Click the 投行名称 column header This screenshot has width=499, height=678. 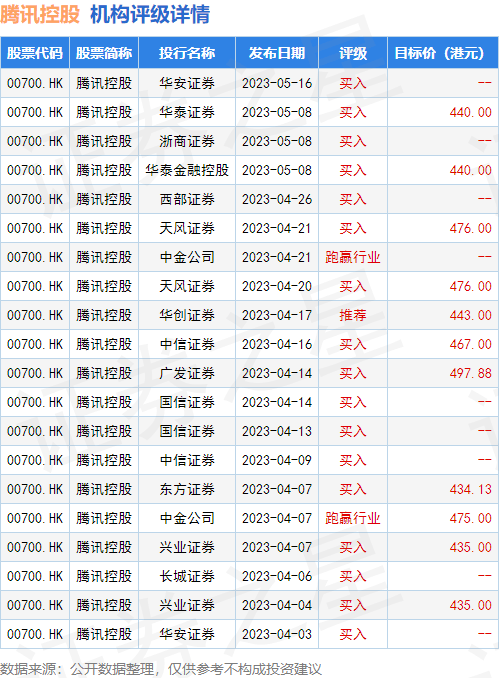coord(187,53)
